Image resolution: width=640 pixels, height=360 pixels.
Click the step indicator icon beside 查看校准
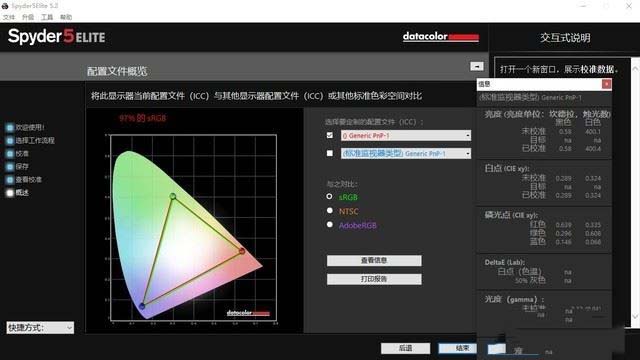pyautogui.click(x=10, y=180)
